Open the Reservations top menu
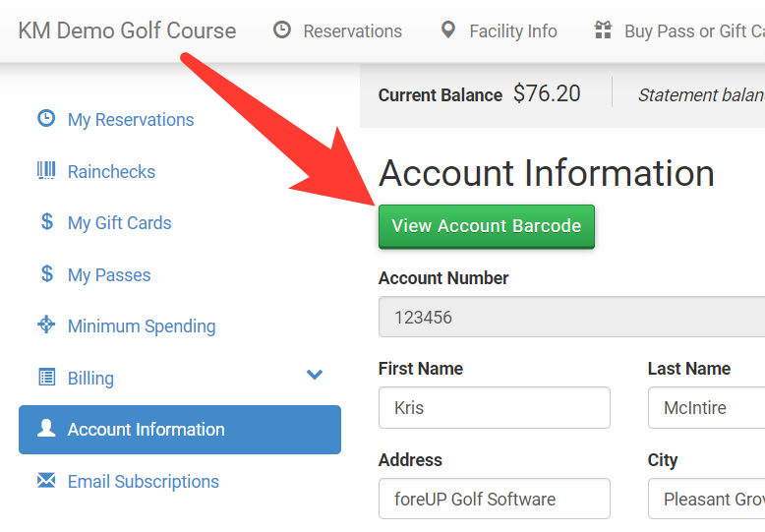The height and width of the screenshot is (532, 765). [337, 31]
